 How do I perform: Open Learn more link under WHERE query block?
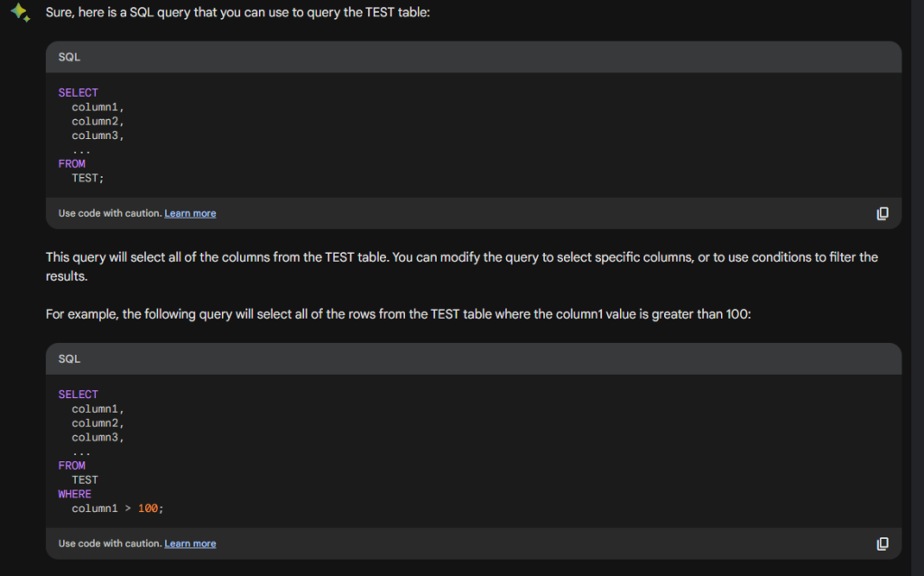[189, 543]
